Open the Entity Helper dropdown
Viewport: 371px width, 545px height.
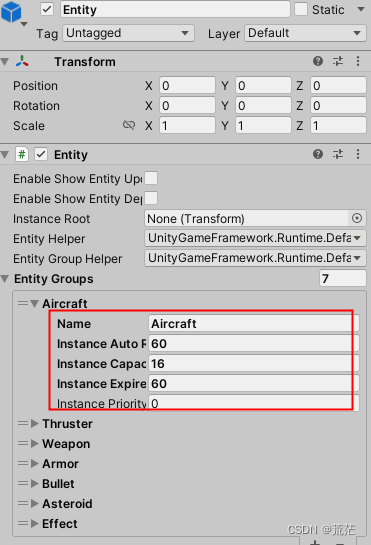[x=255, y=238]
